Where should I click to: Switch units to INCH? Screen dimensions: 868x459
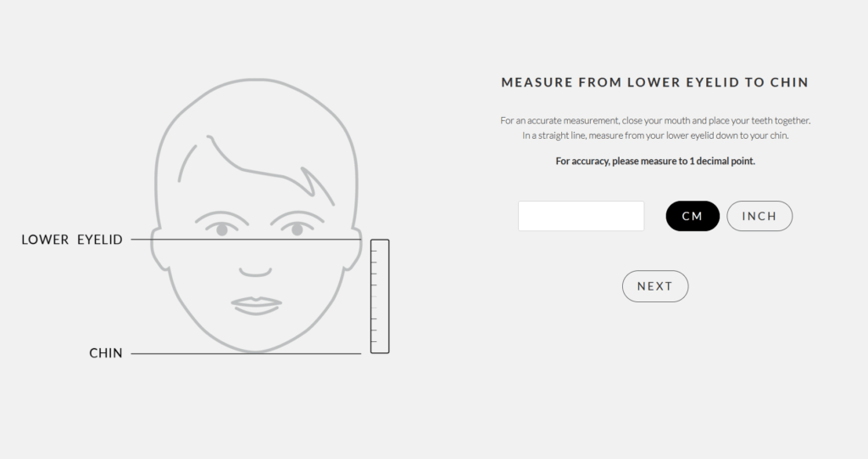[x=759, y=216]
